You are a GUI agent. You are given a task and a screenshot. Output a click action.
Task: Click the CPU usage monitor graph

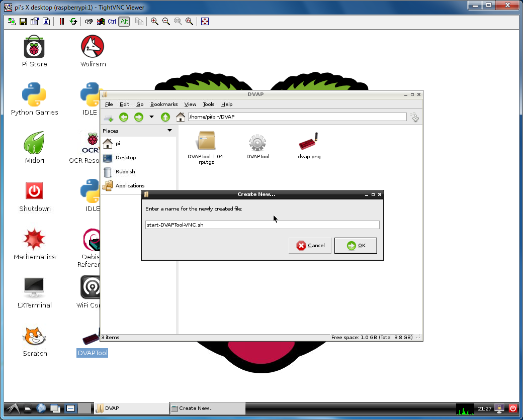point(465,408)
